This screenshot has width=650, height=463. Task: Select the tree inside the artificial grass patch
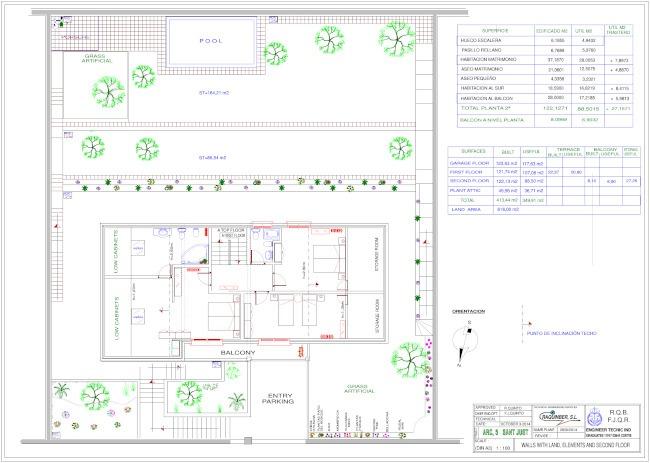109,91
